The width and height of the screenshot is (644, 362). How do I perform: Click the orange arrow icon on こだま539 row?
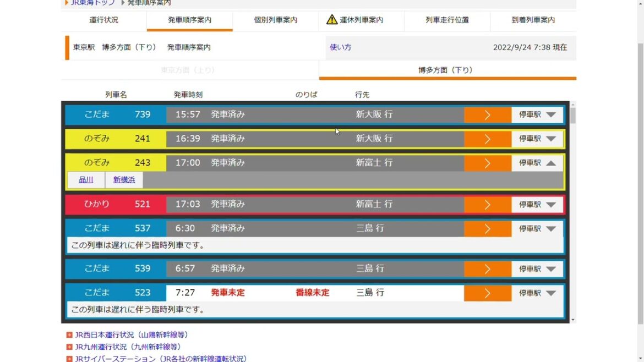coord(488,268)
